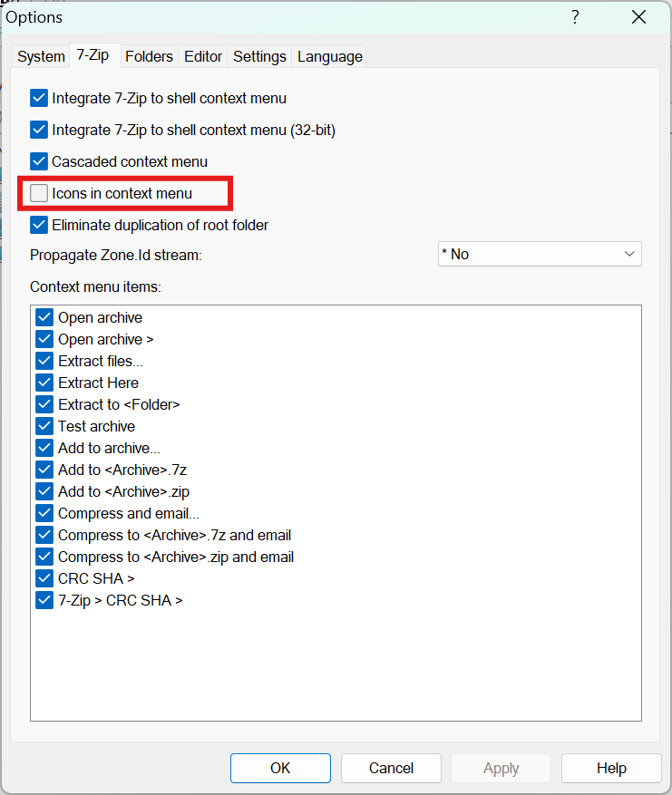Open the Folders tab
This screenshot has width=672, height=795.
[149, 56]
